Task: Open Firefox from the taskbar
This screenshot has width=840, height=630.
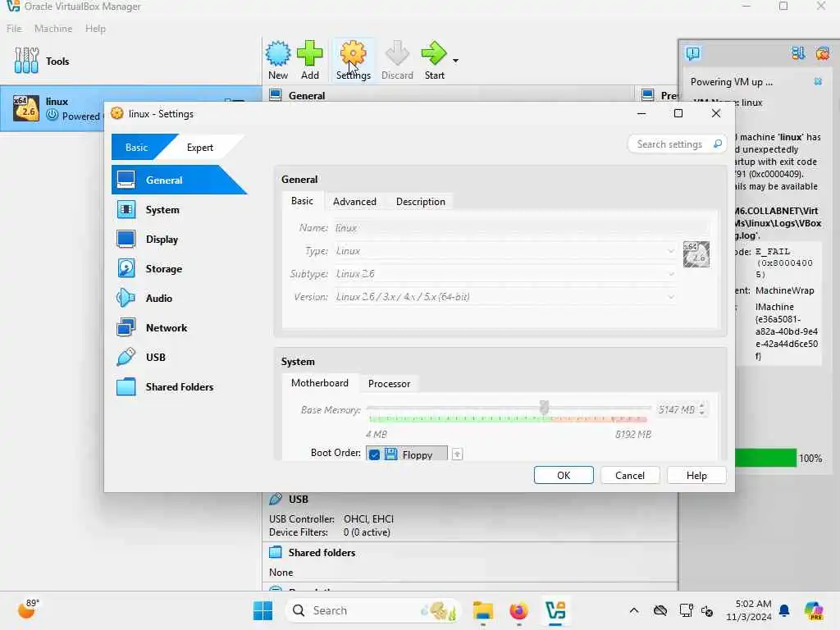Action: pyautogui.click(x=518, y=610)
